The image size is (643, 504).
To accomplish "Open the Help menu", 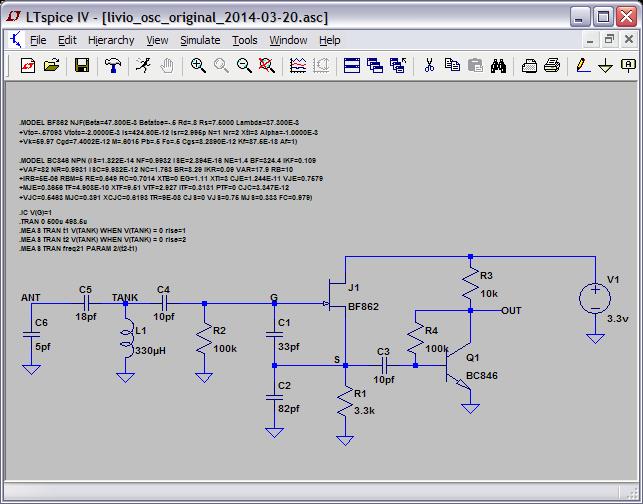I will tap(330, 40).
